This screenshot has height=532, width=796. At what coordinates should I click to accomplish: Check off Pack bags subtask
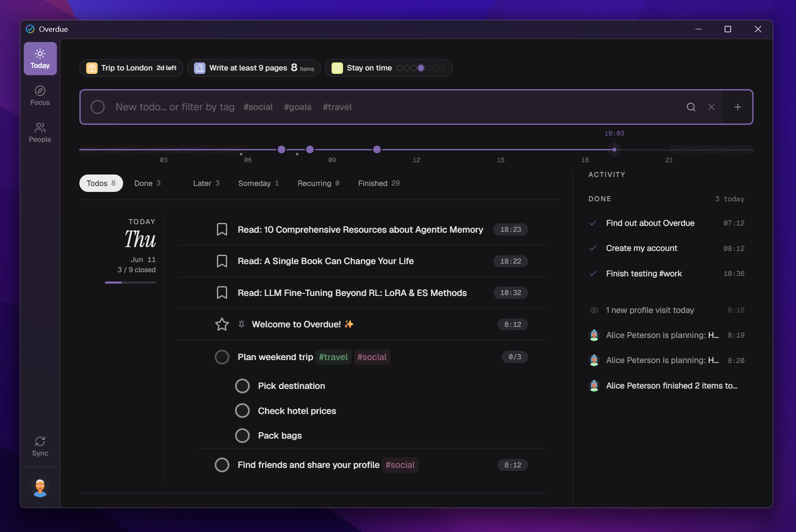(242, 436)
